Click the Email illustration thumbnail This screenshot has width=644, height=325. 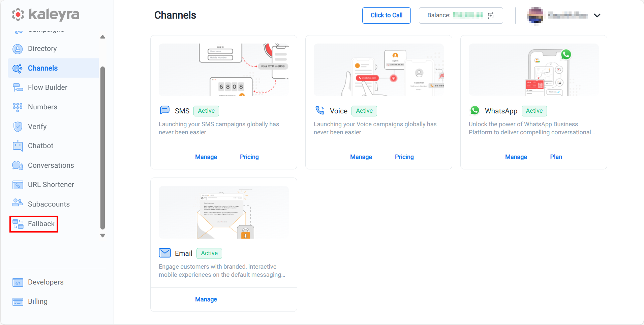pyautogui.click(x=224, y=212)
